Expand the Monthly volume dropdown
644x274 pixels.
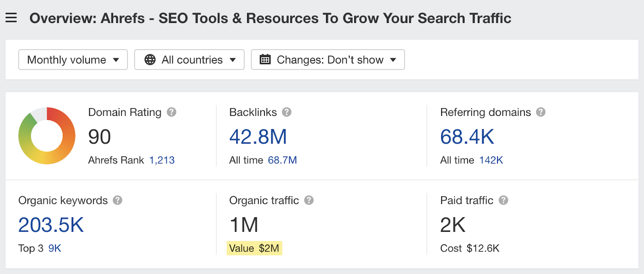73,60
